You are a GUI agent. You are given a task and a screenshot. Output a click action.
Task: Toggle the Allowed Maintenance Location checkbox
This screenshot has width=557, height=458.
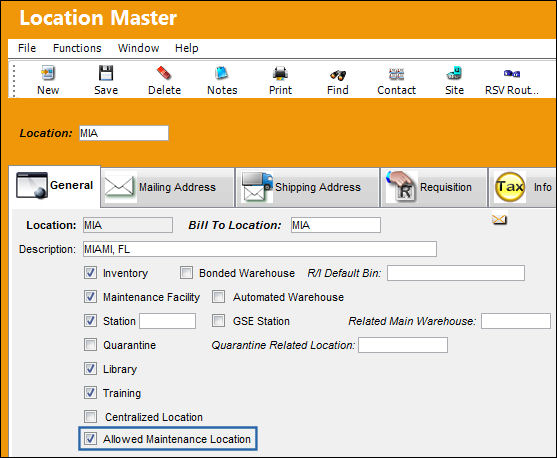[90, 439]
